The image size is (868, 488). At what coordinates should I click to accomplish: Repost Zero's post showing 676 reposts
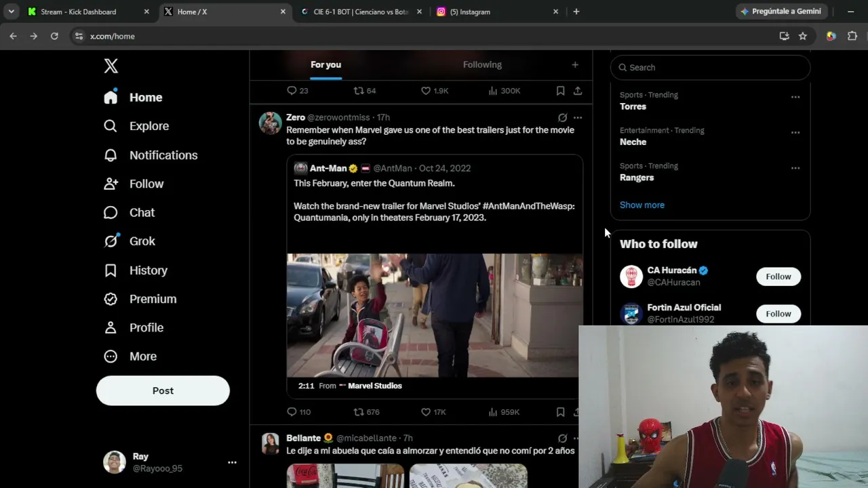(x=366, y=411)
